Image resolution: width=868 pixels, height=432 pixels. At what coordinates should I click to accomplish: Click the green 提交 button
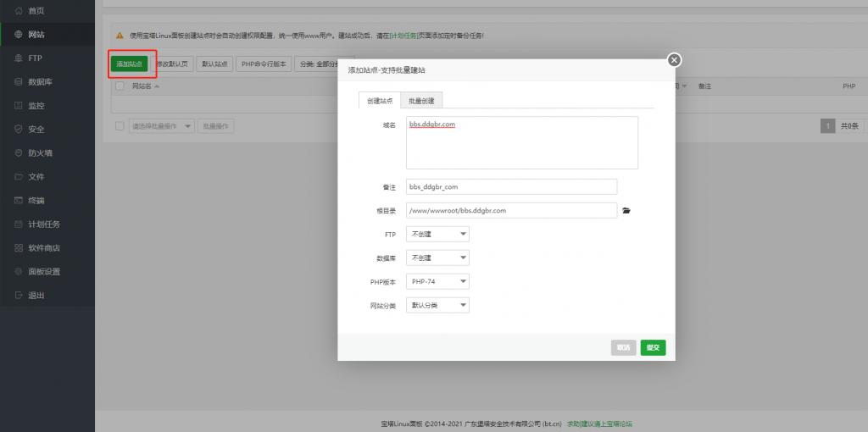coord(654,347)
